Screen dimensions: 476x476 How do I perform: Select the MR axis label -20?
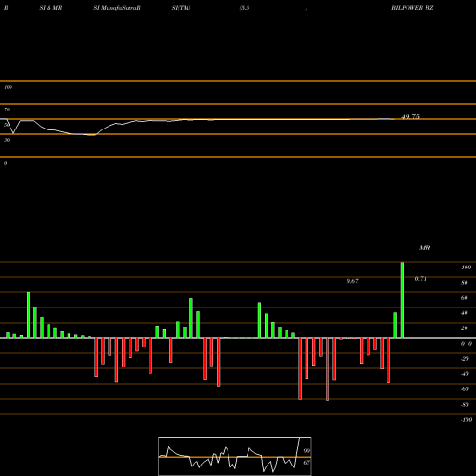click(x=465, y=359)
